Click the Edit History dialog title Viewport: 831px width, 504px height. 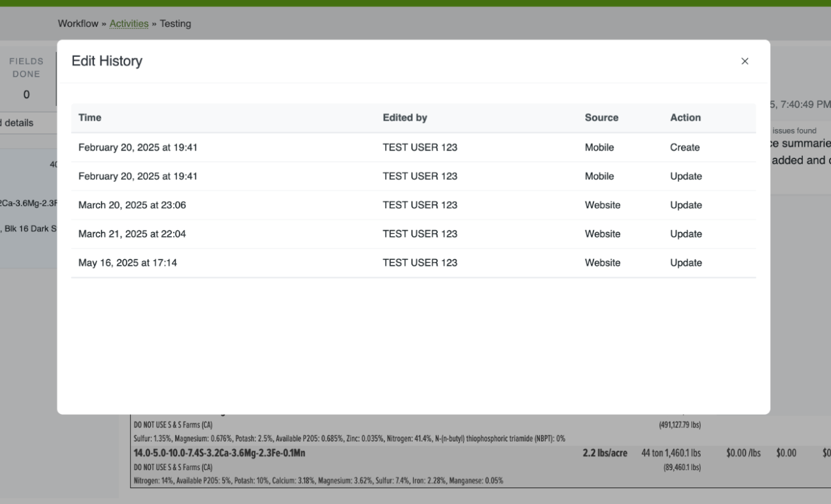coord(107,61)
